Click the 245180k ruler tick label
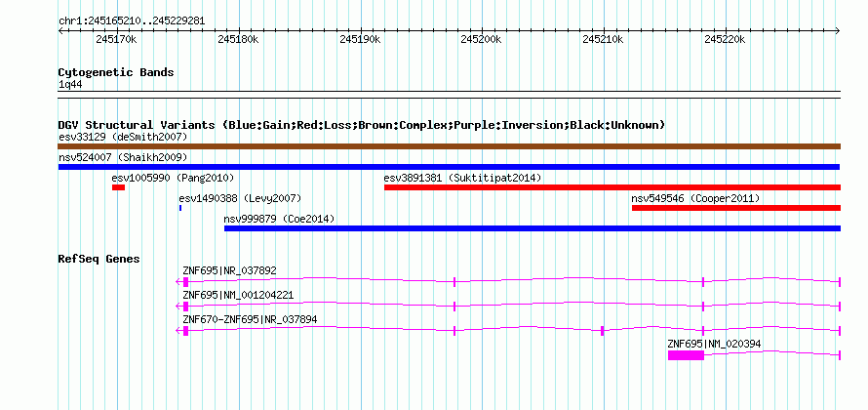The width and height of the screenshot is (868, 410). [238, 40]
